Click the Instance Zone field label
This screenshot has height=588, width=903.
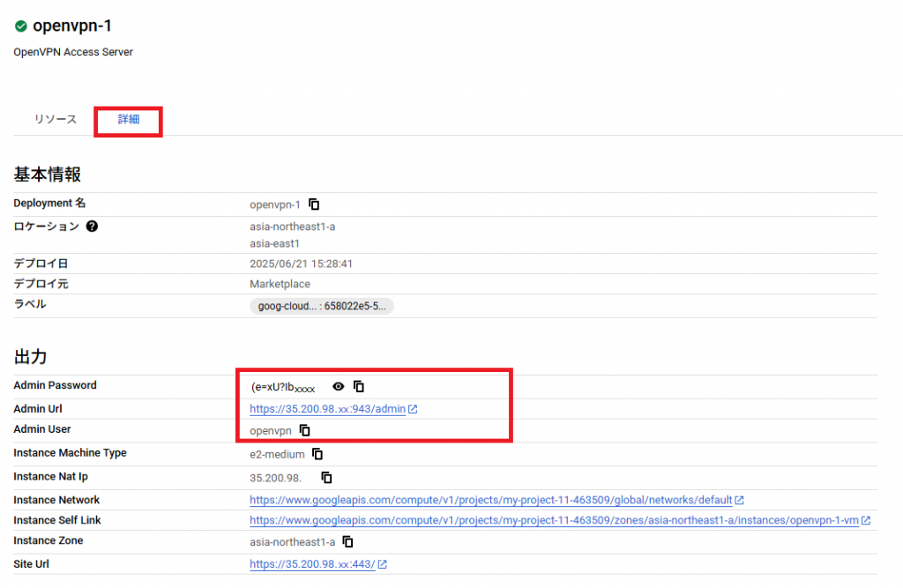point(49,540)
